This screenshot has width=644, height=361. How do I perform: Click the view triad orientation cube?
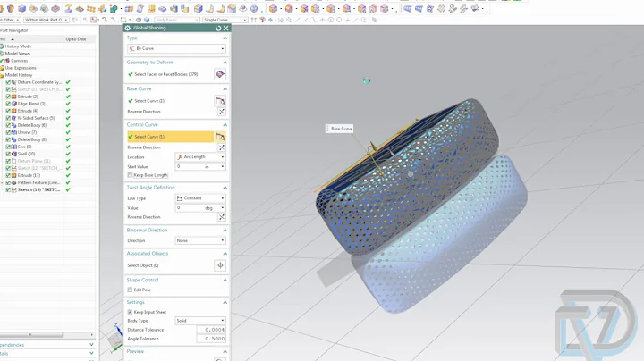click(x=114, y=340)
